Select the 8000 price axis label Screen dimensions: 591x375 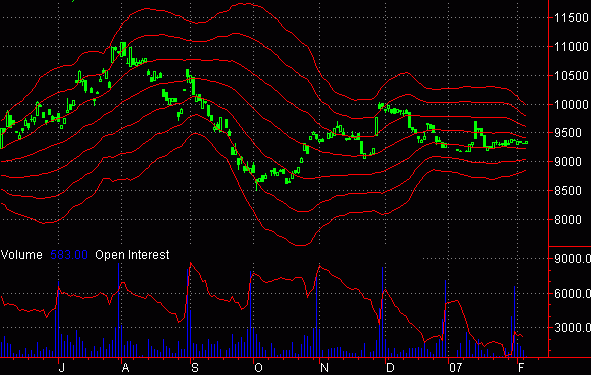568,219
